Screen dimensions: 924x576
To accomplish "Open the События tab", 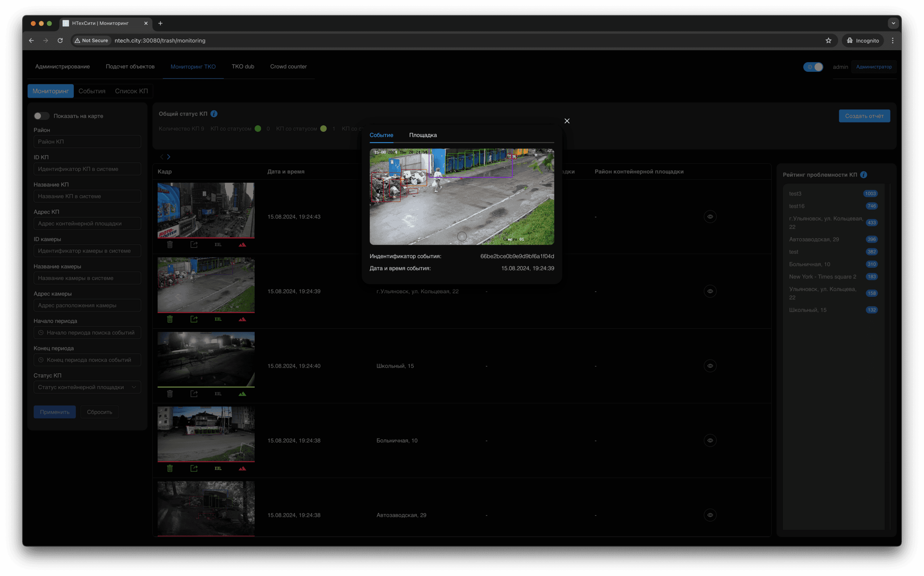I will 92,91.
